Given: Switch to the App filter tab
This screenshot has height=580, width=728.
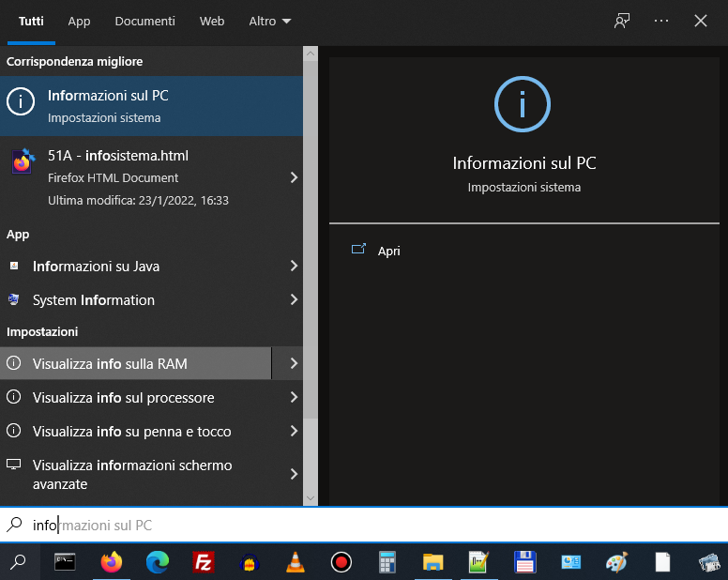Looking at the screenshot, I should [79, 22].
